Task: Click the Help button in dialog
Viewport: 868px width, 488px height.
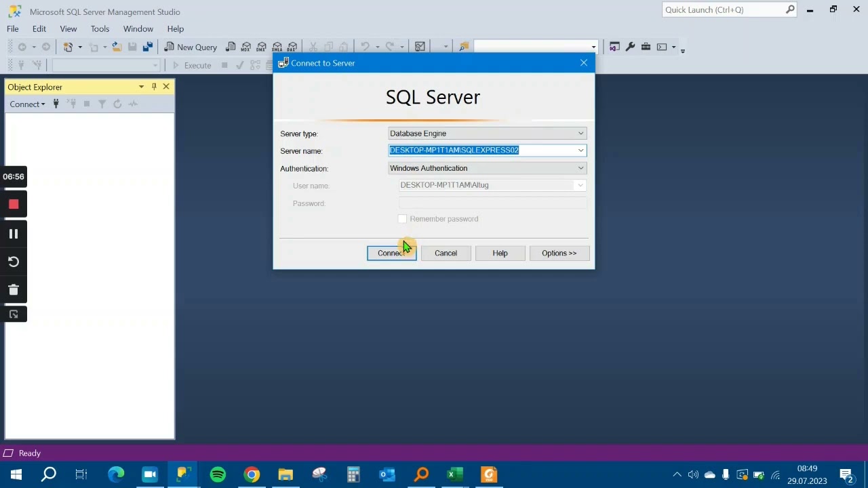Action: [500, 253]
